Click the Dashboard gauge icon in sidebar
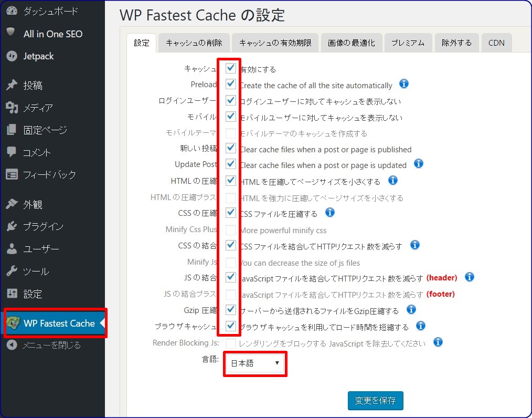The image size is (532, 418). [x=12, y=11]
